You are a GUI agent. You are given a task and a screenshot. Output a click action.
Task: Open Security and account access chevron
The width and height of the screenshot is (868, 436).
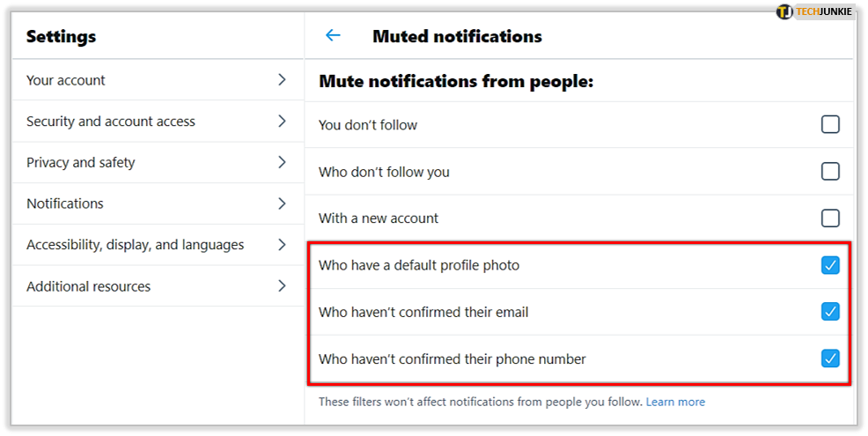pos(282,122)
